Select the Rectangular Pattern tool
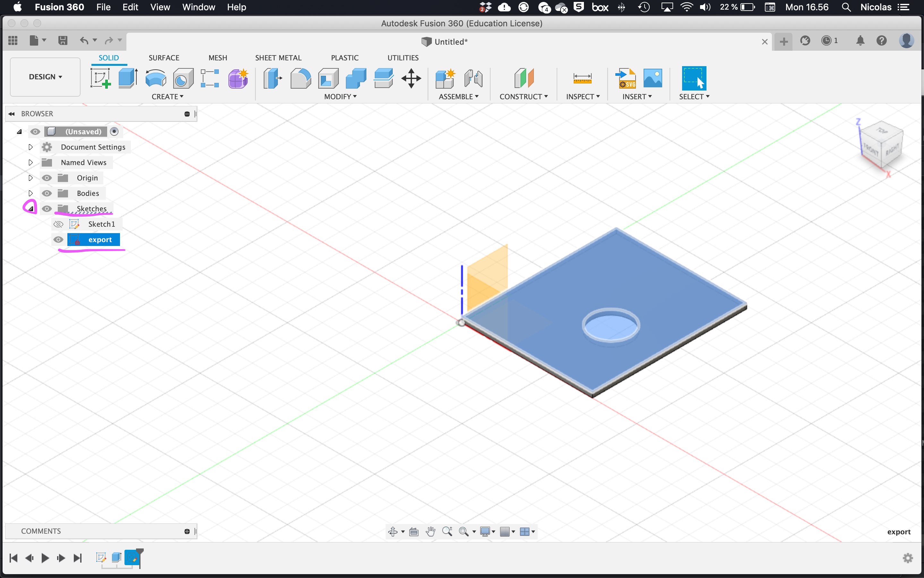 point(210,78)
